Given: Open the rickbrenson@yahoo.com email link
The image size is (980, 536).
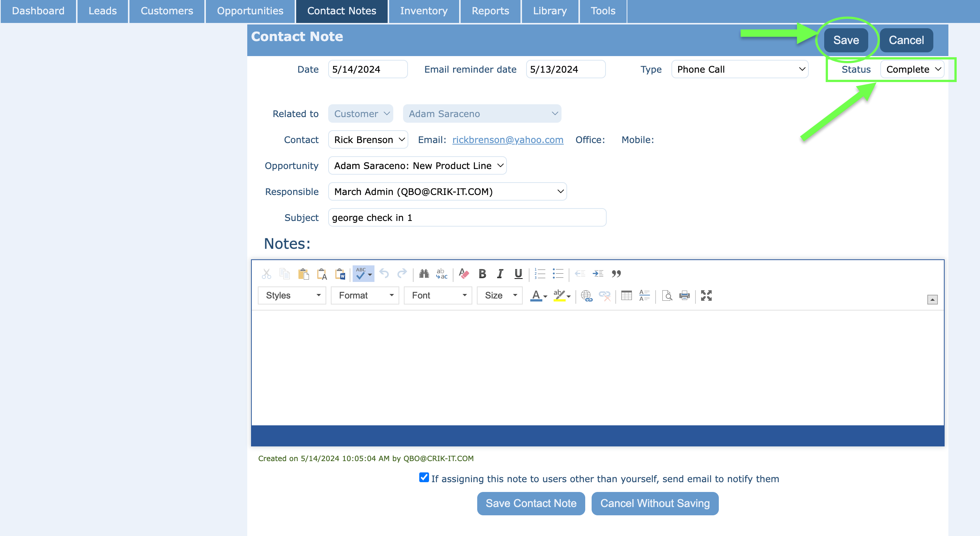Looking at the screenshot, I should pos(507,140).
